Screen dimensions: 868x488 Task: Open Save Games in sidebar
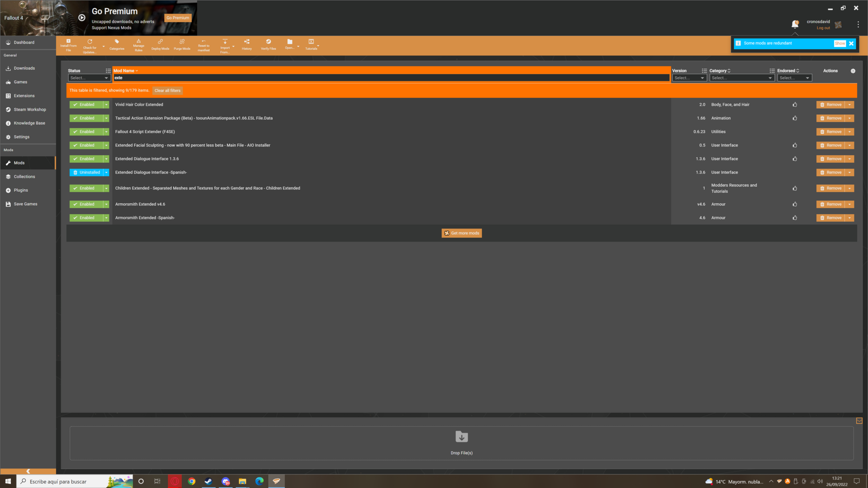coord(28,204)
